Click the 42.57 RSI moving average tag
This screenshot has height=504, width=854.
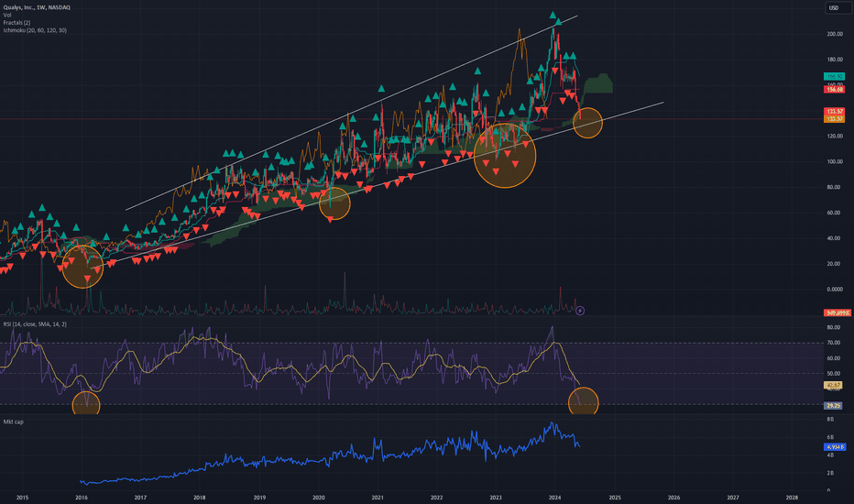[834, 385]
